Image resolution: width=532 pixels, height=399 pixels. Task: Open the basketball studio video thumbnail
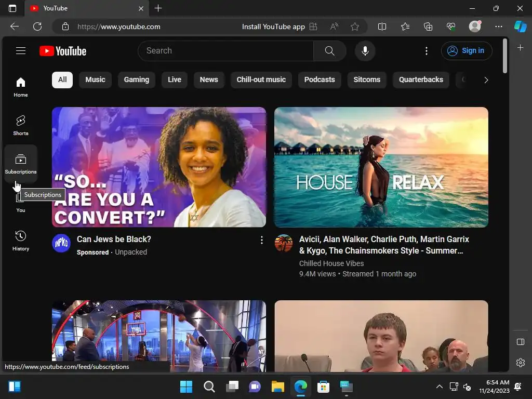(159, 336)
